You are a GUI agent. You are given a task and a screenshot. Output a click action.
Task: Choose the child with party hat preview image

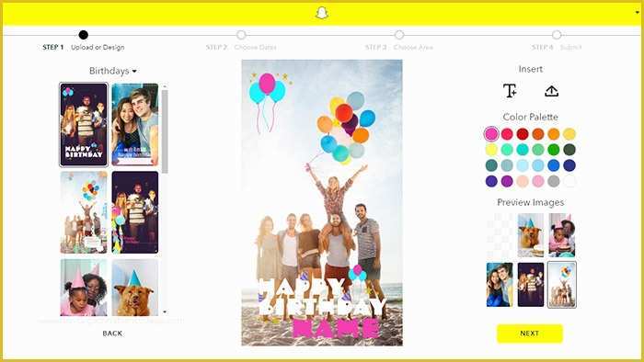(562, 235)
